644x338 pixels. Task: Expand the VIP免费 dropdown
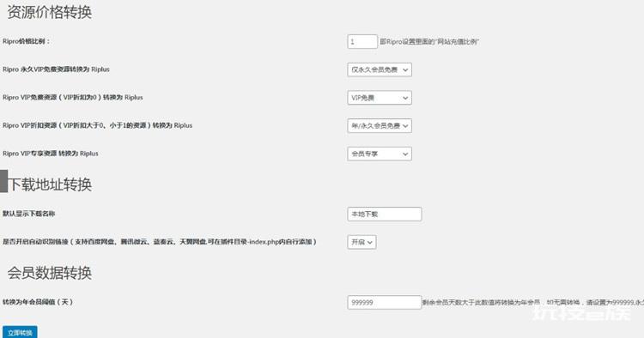380,98
